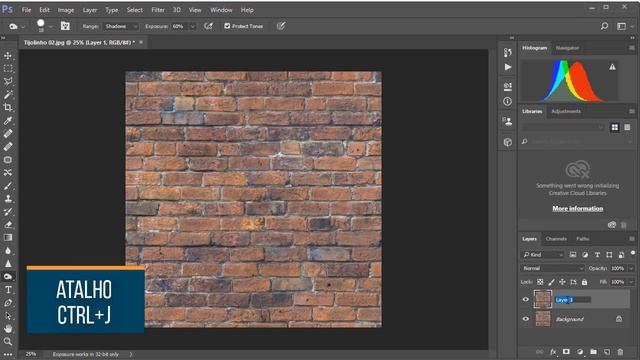Toggle lock transparent pixels

click(x=540, y=282)
